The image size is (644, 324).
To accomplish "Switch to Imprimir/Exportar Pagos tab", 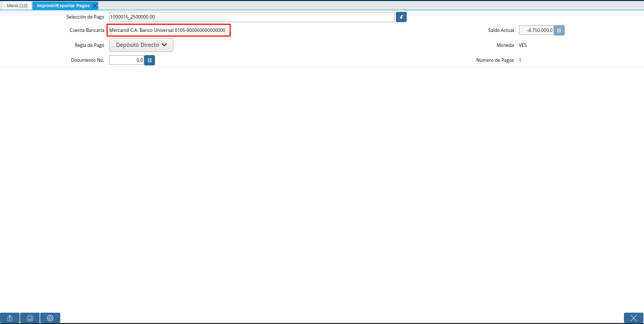I will tap(63, 6).
